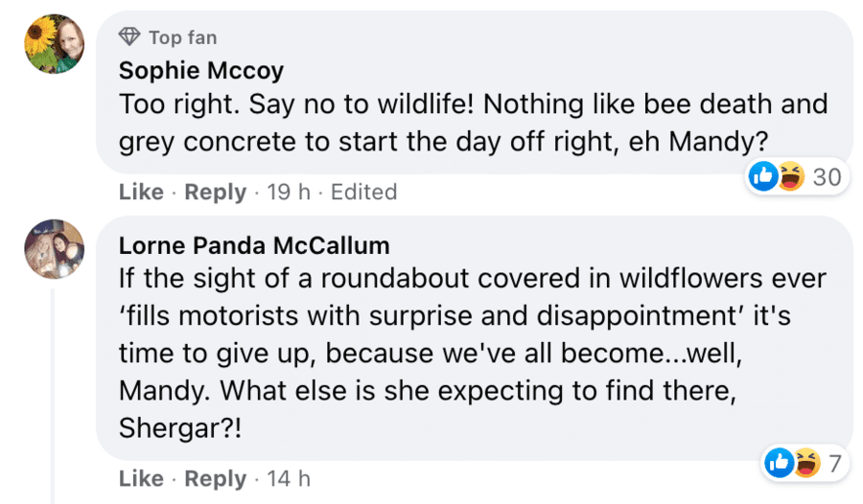Click the Top fan diamond badge icon

coord(129,37)
